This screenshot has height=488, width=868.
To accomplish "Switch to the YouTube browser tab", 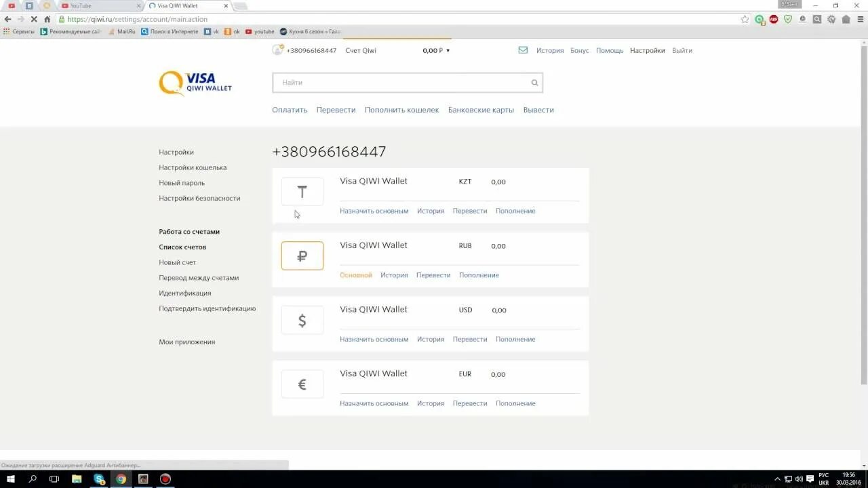I will click(x=99, y=5).
